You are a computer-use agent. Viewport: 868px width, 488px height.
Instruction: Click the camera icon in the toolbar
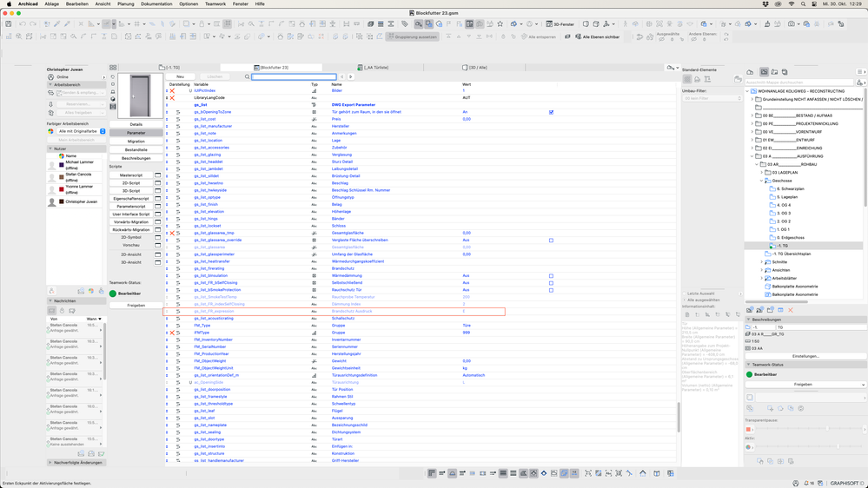(792, 23)
